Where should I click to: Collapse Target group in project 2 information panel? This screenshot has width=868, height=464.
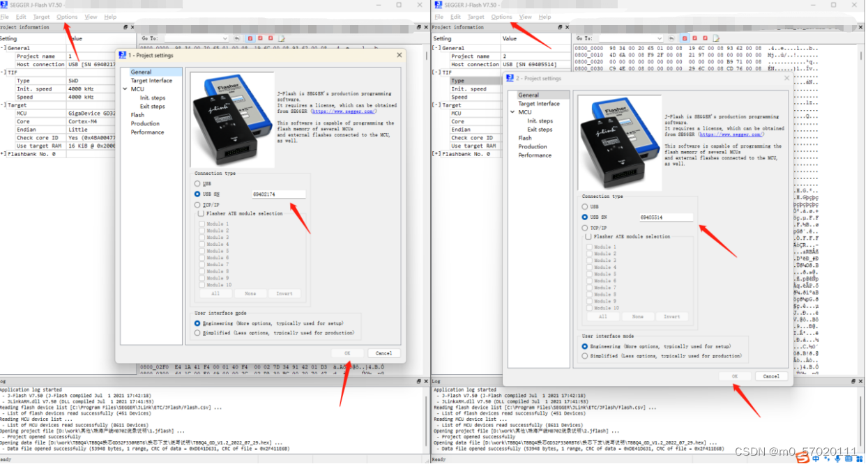(x=436, y=105)
